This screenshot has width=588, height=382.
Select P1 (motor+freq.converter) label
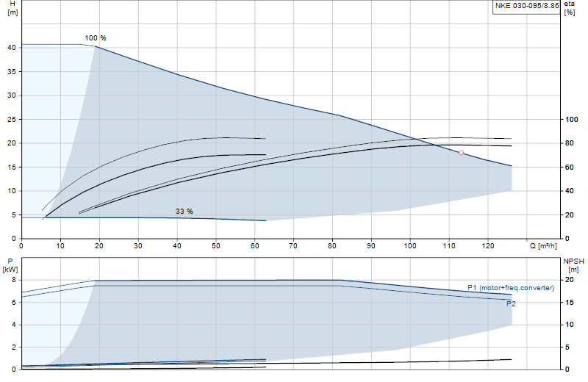511,288
